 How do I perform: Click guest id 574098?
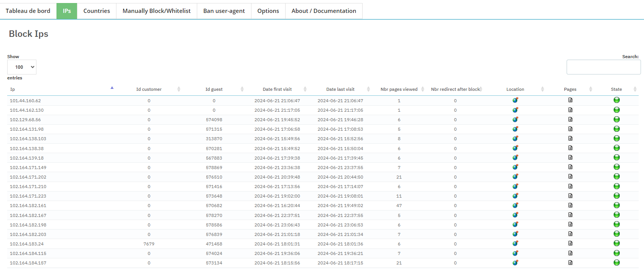point(214,120)
